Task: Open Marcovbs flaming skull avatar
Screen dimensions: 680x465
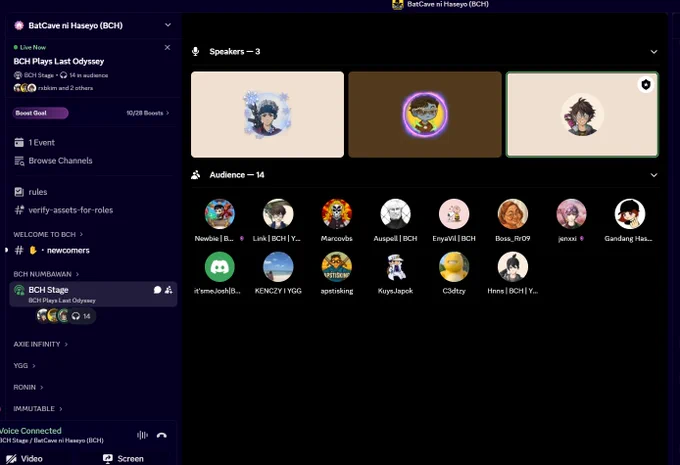Action: pyautogui.click(x=337, y=214)
